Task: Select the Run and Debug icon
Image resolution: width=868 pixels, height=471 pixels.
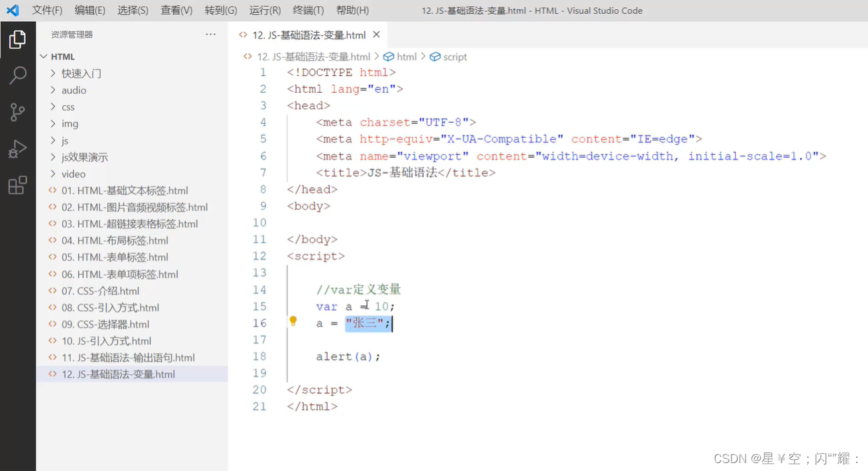Action: (x=18, y=148)
